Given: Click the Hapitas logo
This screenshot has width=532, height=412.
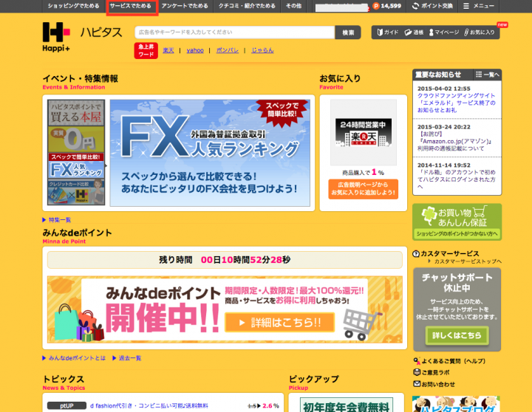Looking at the screenshot, I should 82,38.
